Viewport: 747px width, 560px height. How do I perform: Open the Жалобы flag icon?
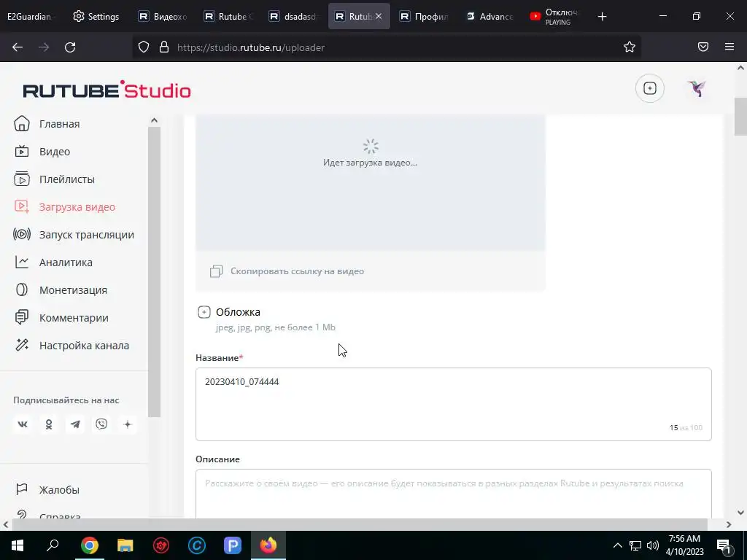21,489
